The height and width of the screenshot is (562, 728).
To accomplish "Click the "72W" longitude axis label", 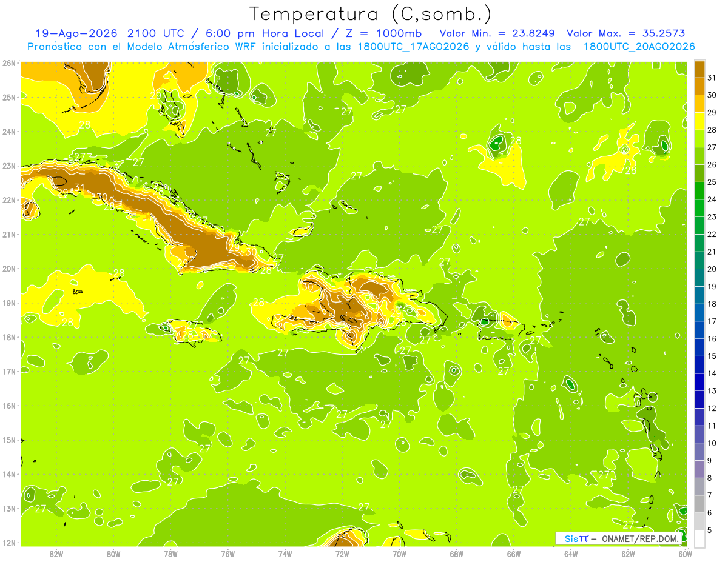I will 342,553.
